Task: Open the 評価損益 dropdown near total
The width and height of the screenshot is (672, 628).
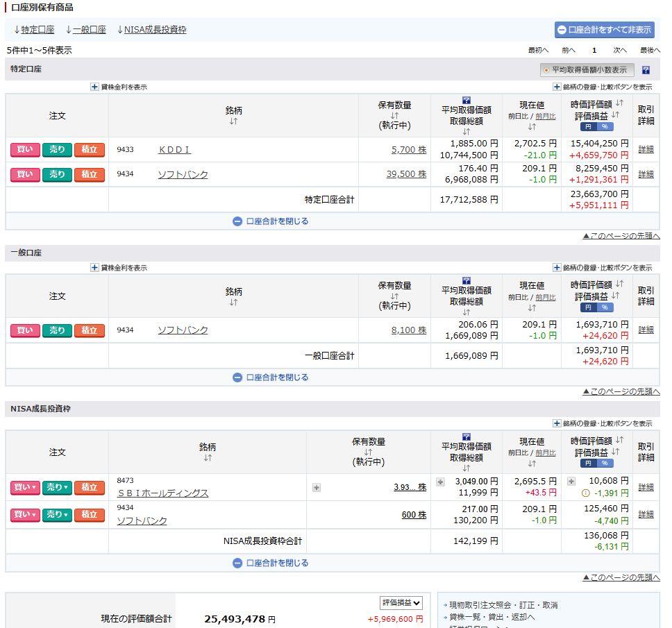Action: pos(401,603)
